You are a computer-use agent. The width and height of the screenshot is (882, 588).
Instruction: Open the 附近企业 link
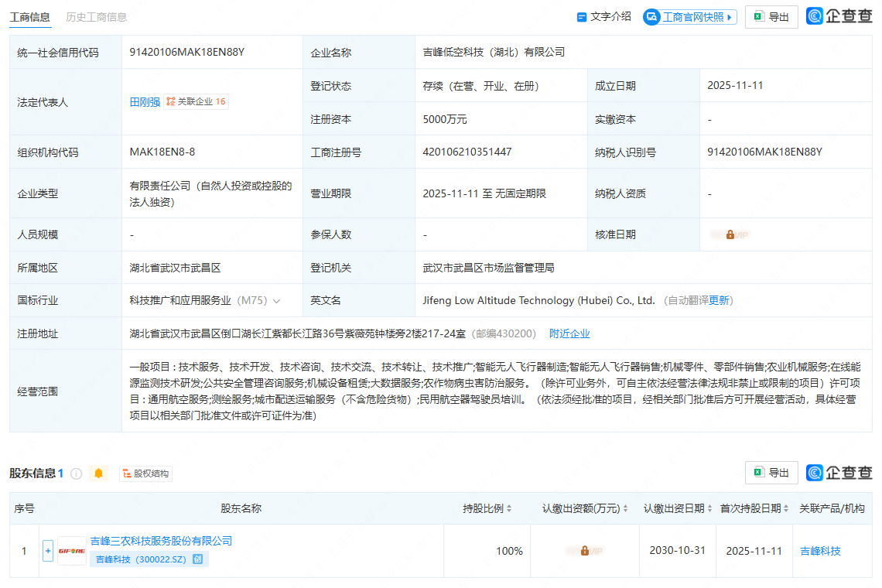tap(569, 333)
